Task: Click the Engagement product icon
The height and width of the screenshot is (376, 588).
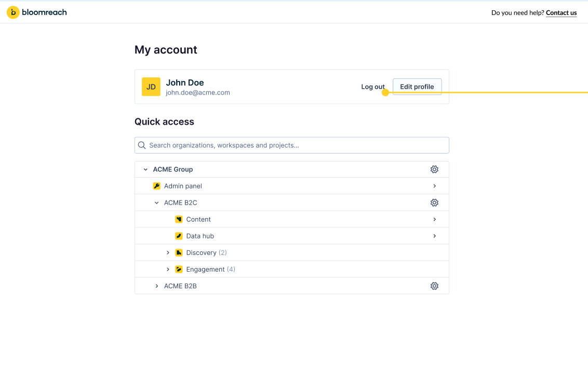Action: 179,269
